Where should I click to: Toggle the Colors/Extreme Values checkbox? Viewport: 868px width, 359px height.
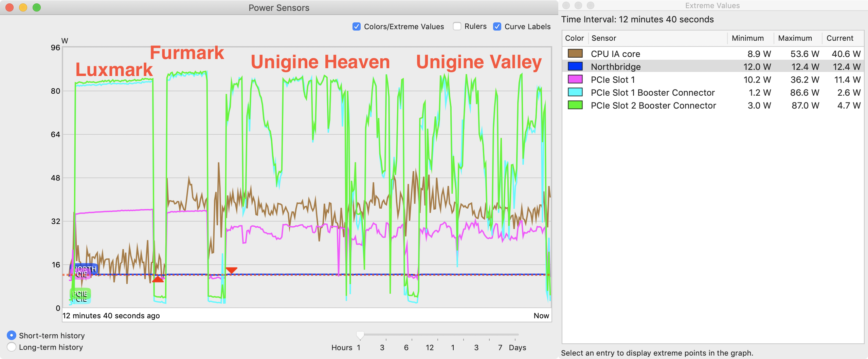[356, 26]
